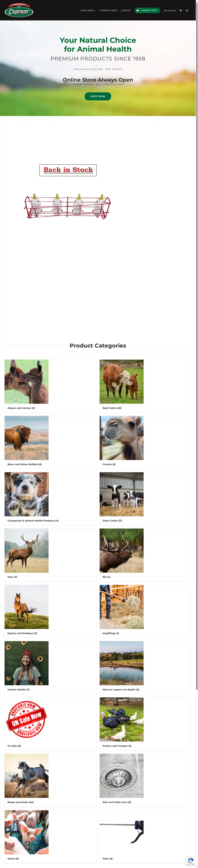Open the On Sale Now stamp image
Viewport: 198px width, 868px height.
tap(27, 719)
